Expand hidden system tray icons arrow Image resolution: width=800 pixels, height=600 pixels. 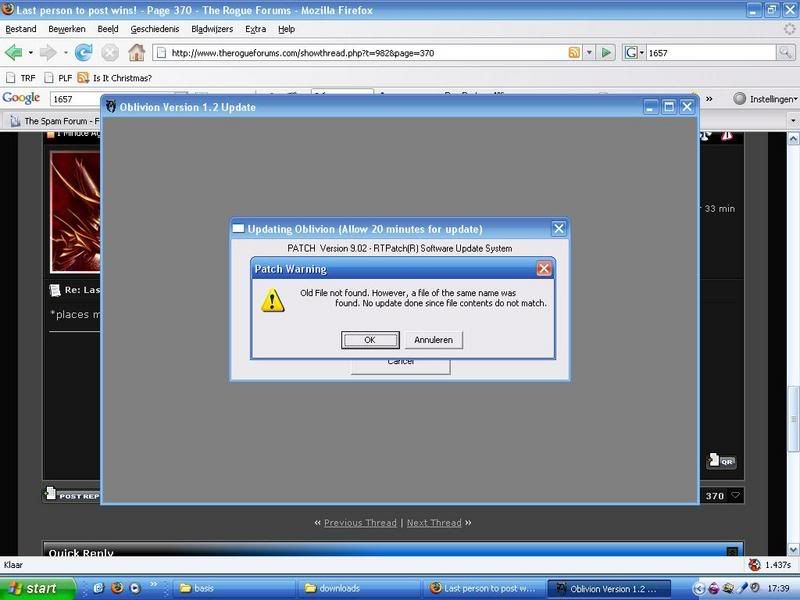(698, 588)
